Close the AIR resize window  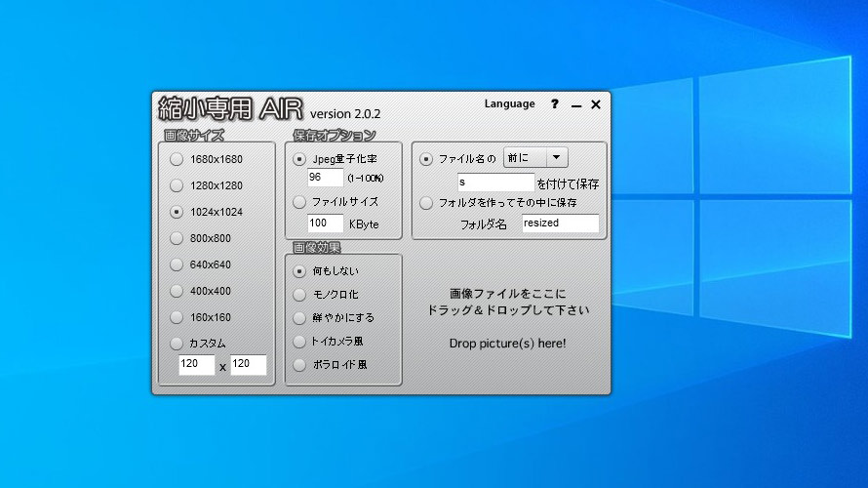pyautogui.click(x=596, y=104)
